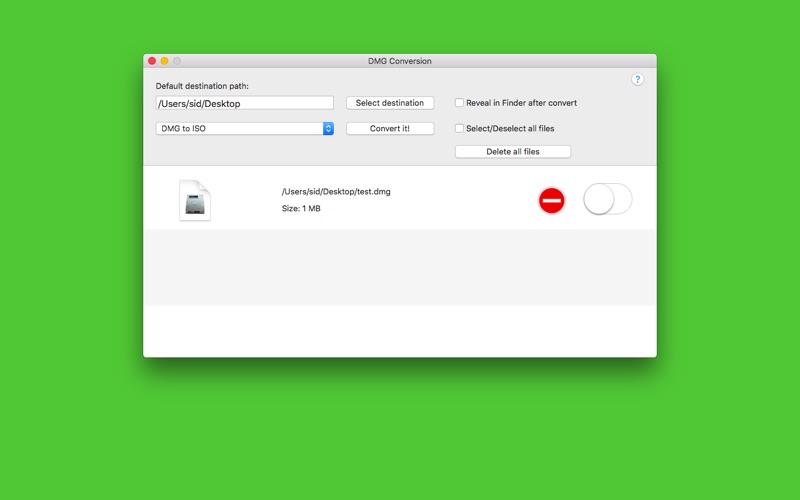Close the DMG Conversion window

(152, 61)
